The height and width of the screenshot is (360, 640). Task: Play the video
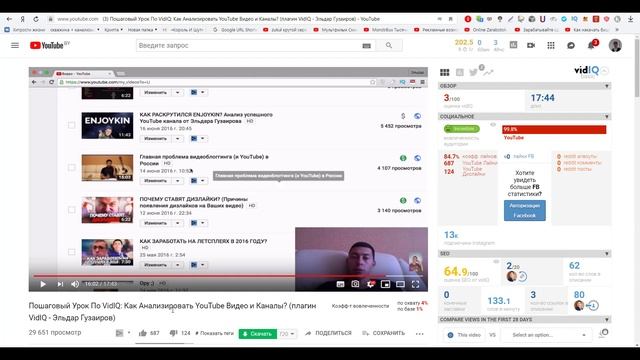pos(43,284)
